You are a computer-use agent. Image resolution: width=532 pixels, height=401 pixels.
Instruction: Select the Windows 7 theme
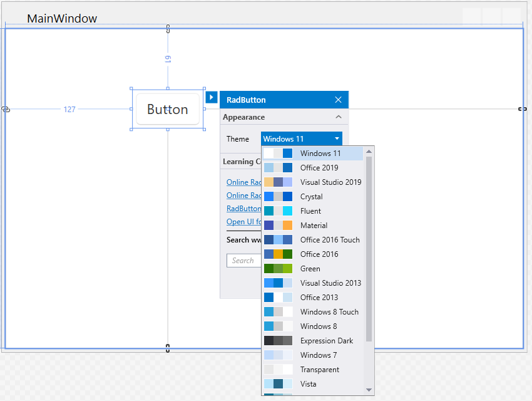(313, 355)
